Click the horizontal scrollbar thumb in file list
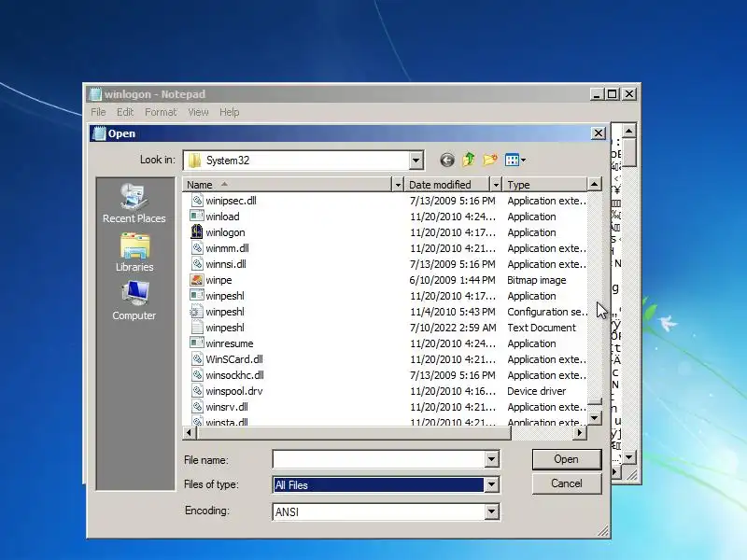Screen dimensions: 747x560 point(353,433)
